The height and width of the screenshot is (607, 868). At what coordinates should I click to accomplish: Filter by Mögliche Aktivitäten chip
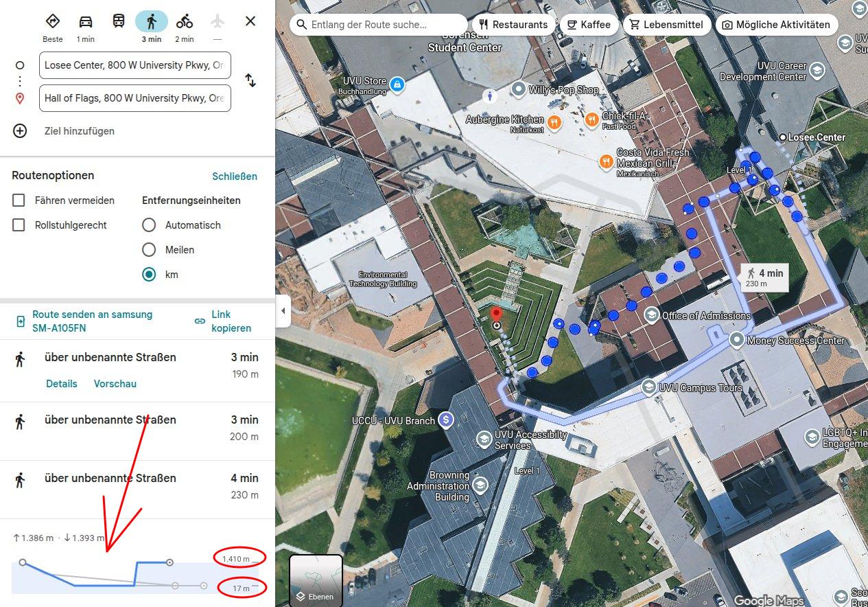point(776,24)
